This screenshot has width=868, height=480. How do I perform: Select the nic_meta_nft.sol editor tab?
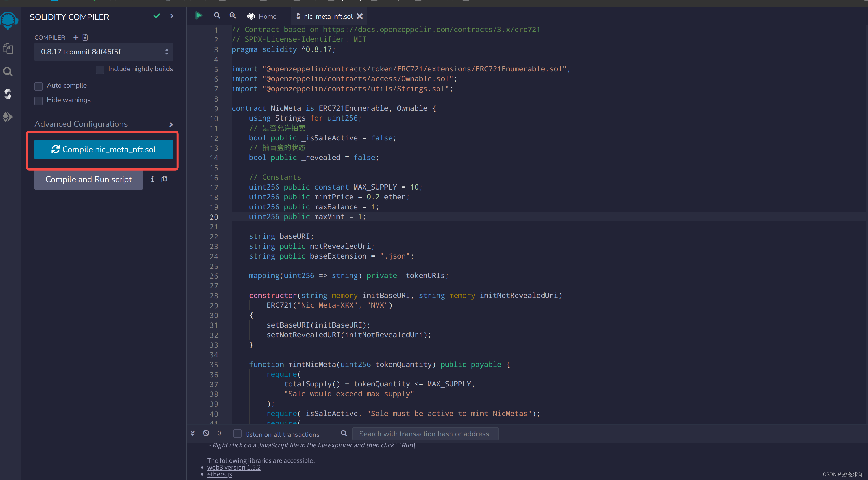pos(328,16)
